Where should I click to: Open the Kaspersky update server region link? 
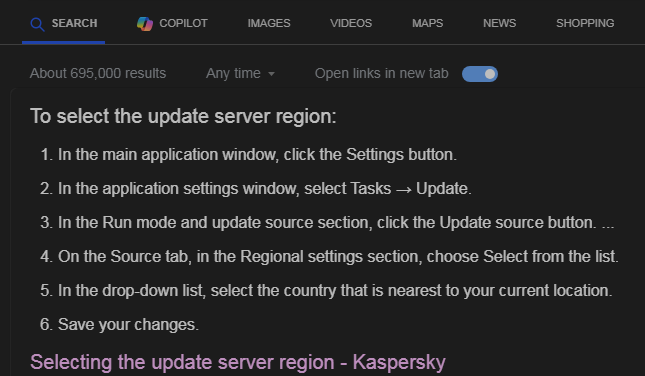(x=238, y=362)
